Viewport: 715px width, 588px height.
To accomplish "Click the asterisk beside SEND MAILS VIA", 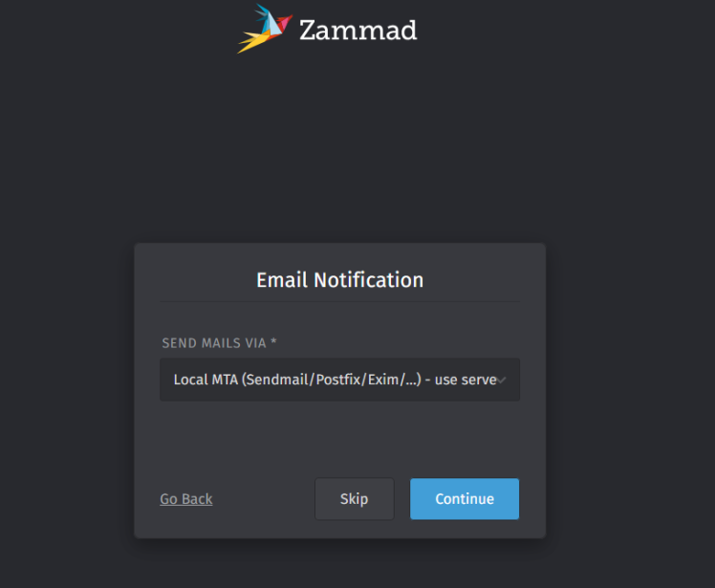I will [x=274, y=343].
